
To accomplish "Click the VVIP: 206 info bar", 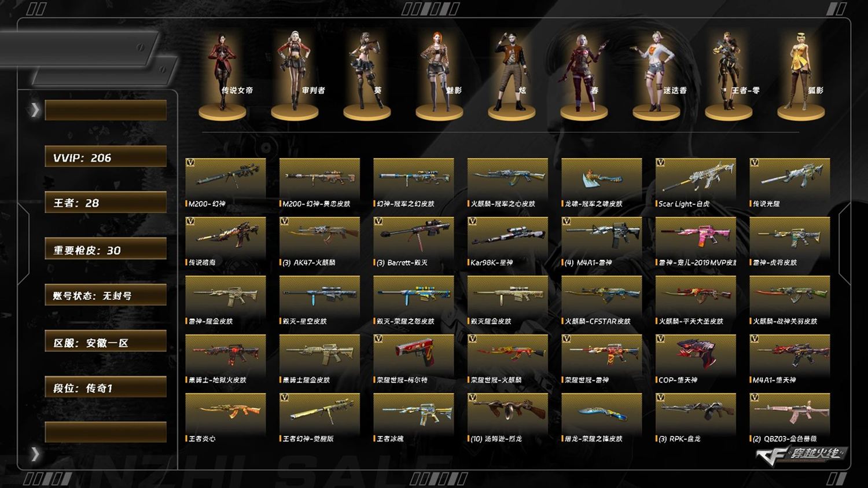I will 106,157.
